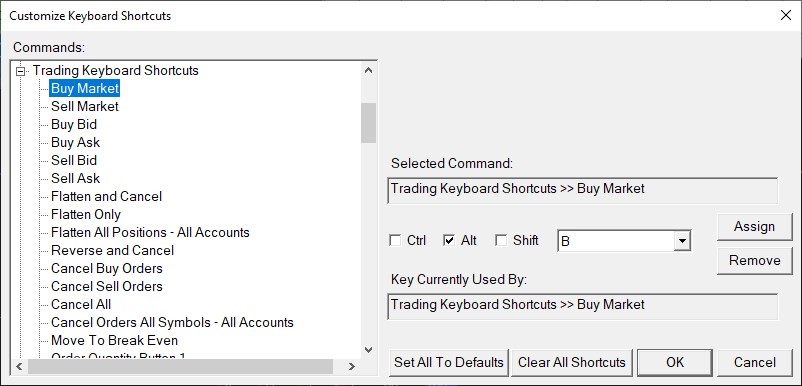Select Trading Keyboard Shortcuts root item
802x386 pixels.
click(x=116, y=71)
